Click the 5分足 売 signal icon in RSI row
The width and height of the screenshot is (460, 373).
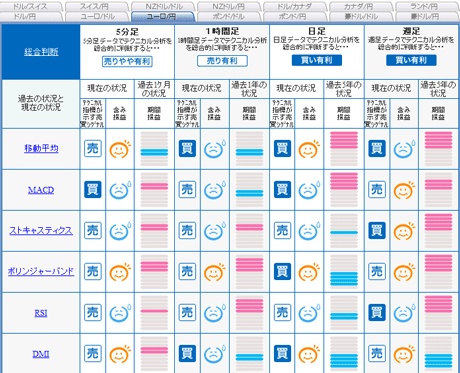[93, 312]
